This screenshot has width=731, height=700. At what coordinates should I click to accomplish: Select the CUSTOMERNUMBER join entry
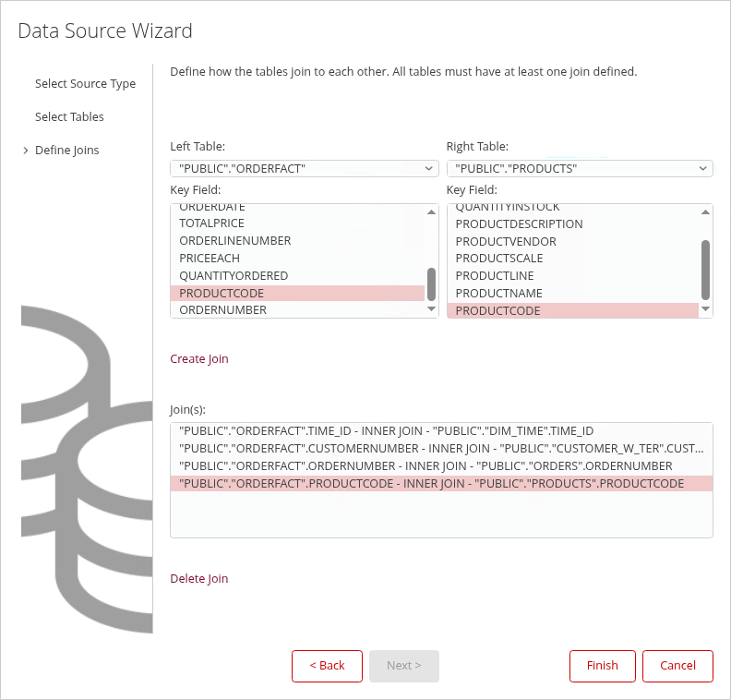(x=440, y=449)
